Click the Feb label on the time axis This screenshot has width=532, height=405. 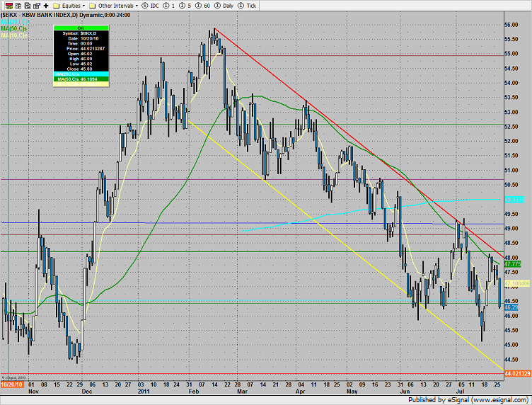click(x=194, y=392)
